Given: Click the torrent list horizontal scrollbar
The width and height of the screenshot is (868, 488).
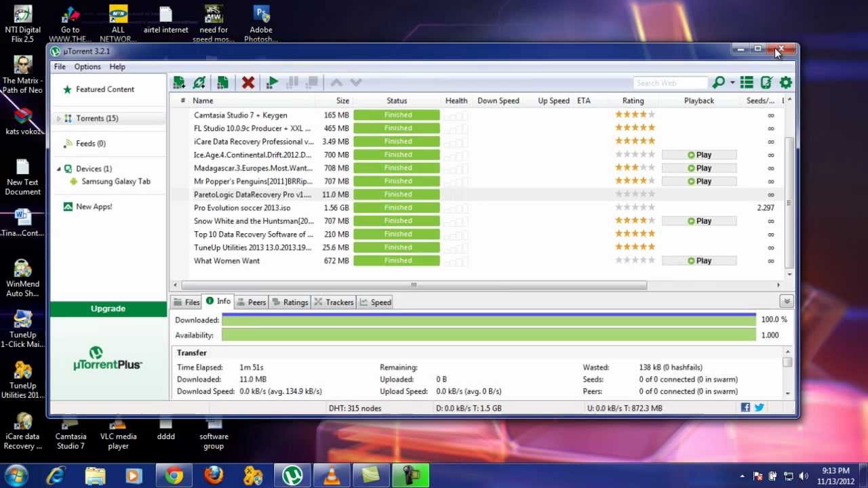Looking at the screenshot, I should tap(414, 285).
